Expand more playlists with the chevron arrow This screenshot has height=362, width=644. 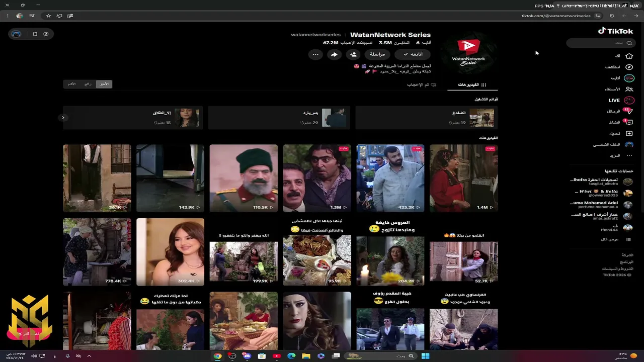tap(63, 118)
